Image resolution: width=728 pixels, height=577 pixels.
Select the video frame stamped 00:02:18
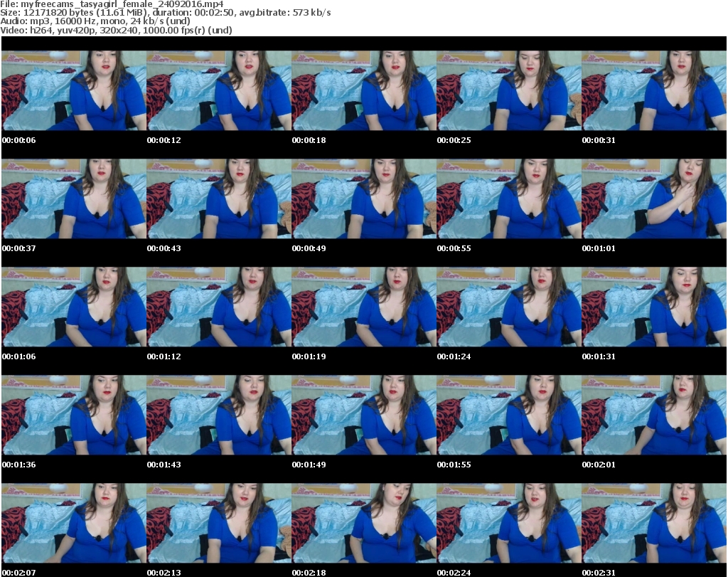click(364, 524)
